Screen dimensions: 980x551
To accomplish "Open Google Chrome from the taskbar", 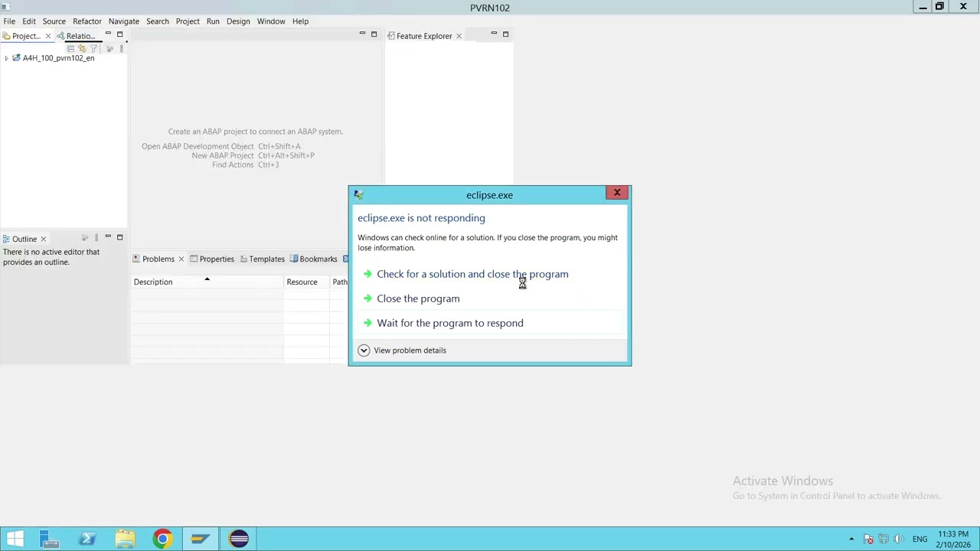I will [x=162, y=539].
